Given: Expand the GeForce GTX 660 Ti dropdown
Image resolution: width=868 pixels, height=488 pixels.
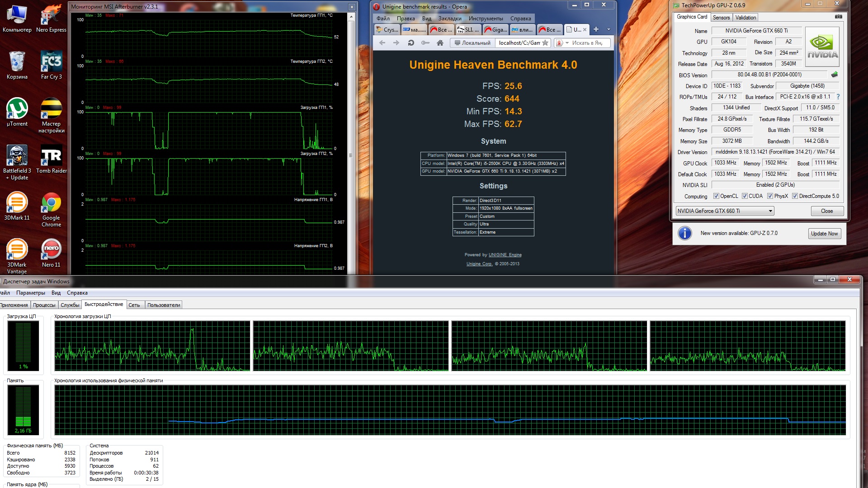Looking at the screenshot, I should [x=770, y=211].
